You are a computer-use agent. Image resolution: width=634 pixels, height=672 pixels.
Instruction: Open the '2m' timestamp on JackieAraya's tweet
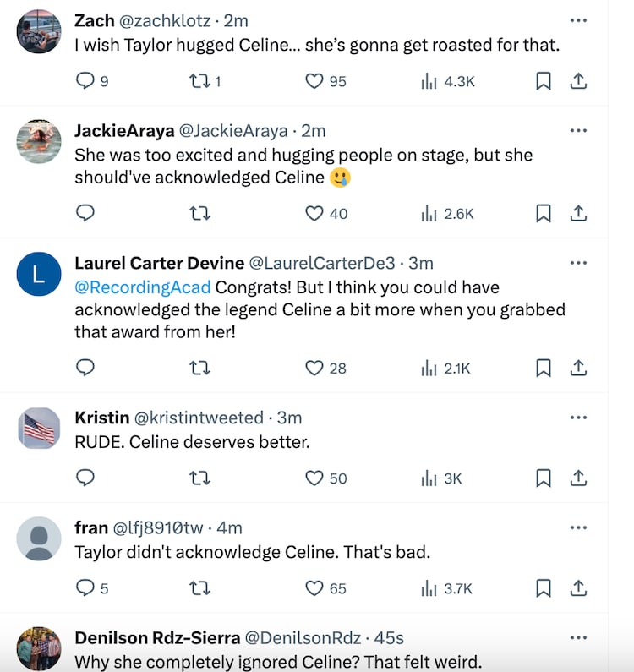[314, 131]
